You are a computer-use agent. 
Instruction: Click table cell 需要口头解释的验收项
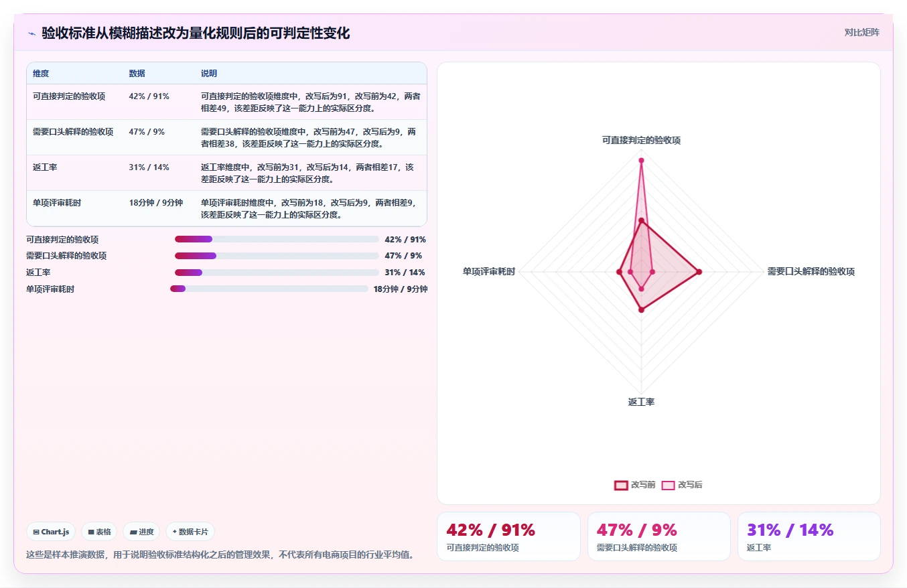click(x=73, y=132)
